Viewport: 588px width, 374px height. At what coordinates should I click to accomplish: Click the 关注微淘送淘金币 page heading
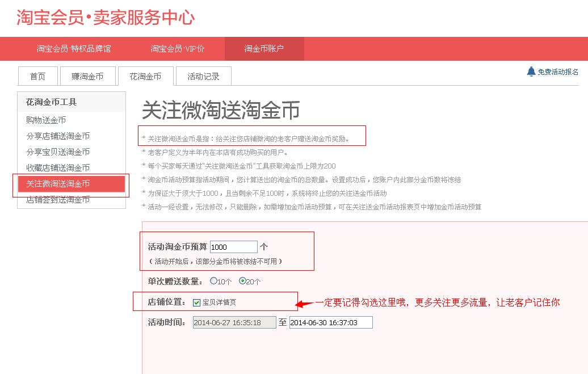[x=221, y=110]
